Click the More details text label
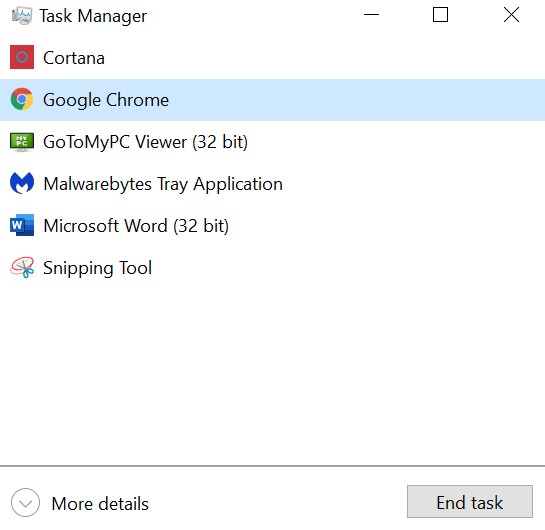545x530 pixels. (100, 504)
